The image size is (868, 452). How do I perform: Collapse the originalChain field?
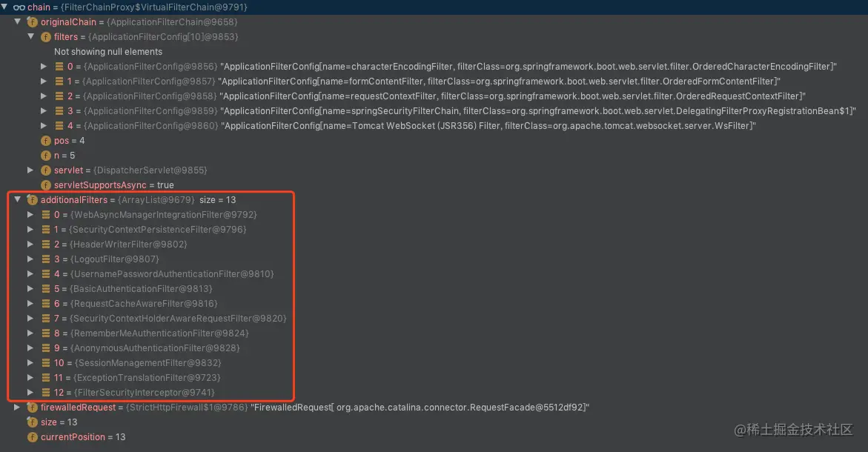pyautogui.click(x=18, y=21)
